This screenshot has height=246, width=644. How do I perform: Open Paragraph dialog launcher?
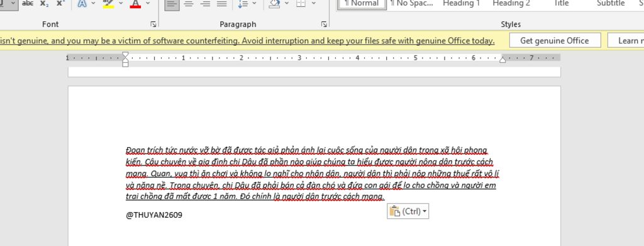tap(324, 25)
